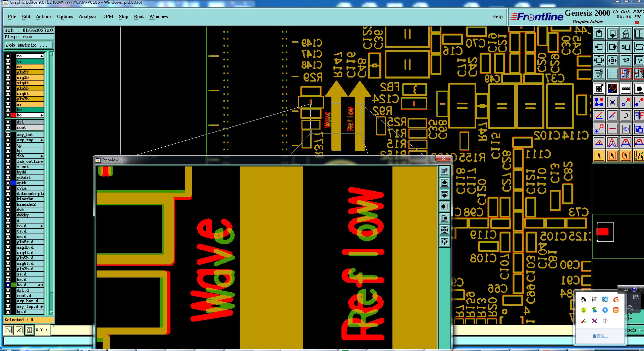Pick the rectangle-area select arrow tool
Image resolution: width=644 pixels, height=351 pixels.
(x=612, y=156)
